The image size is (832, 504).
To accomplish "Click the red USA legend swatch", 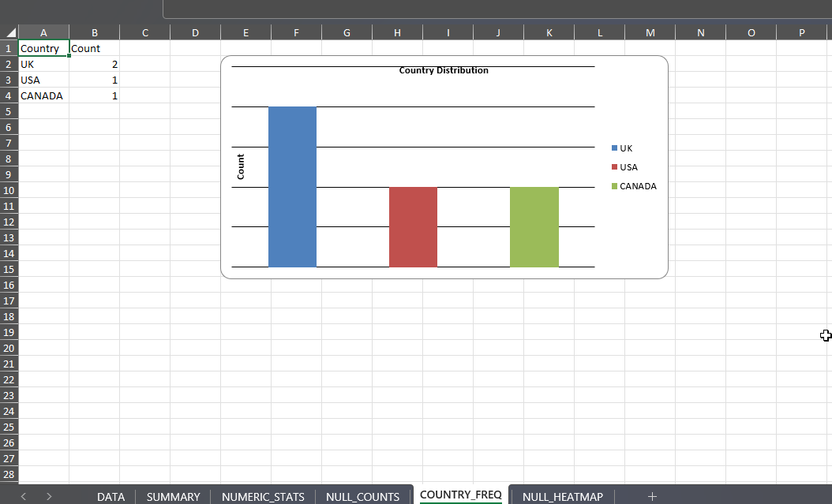I will pyautogui.click(x=615, y=167).
